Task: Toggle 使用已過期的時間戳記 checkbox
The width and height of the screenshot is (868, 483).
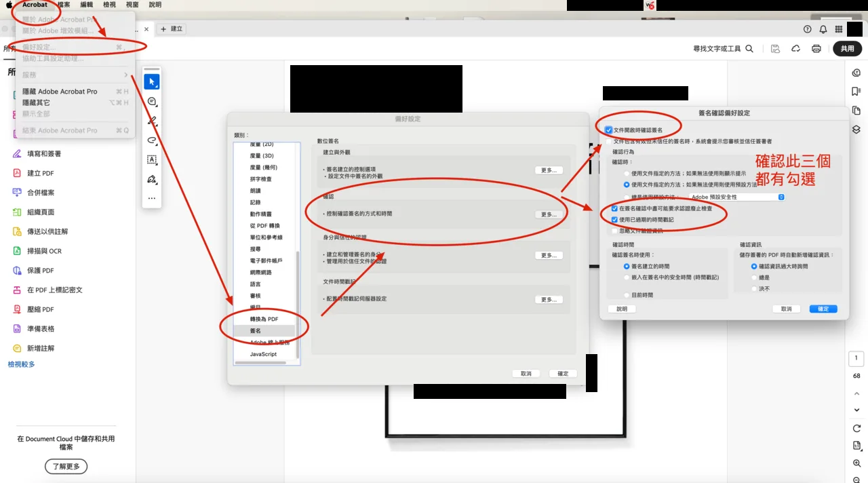Action: pos(614,220)
